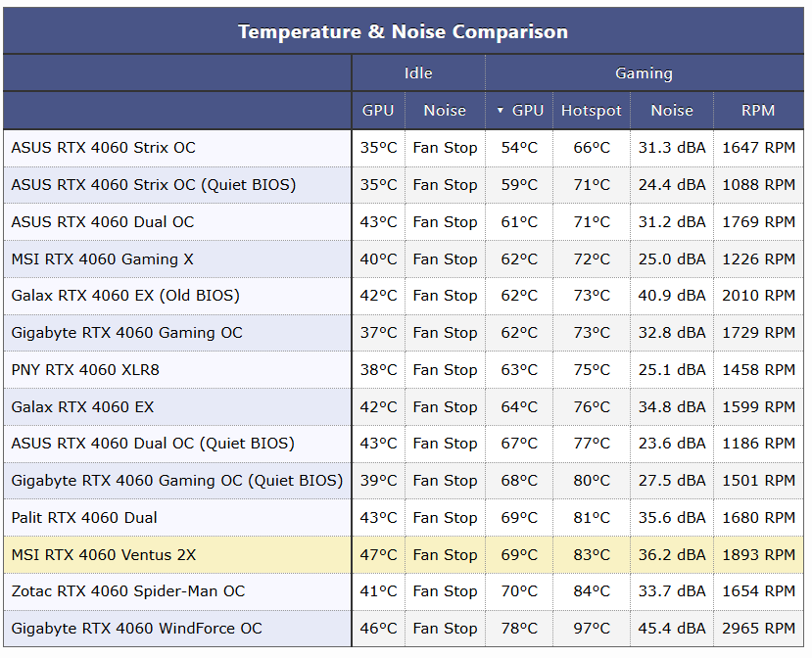The width and height of the screenshot is (812, 658).
Task: Click the 45.4 dBA noise cell
Action: point(672,629)
